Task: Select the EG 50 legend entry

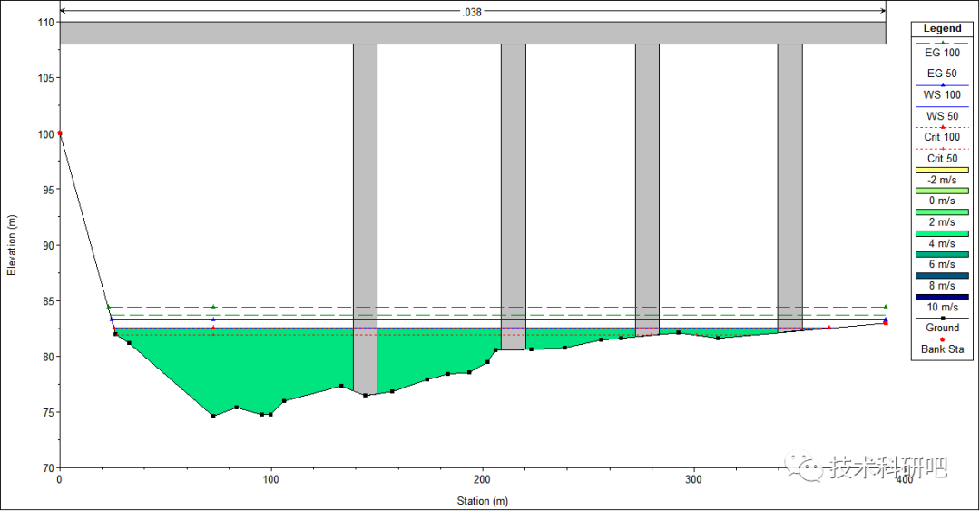Action: (942, 74)
